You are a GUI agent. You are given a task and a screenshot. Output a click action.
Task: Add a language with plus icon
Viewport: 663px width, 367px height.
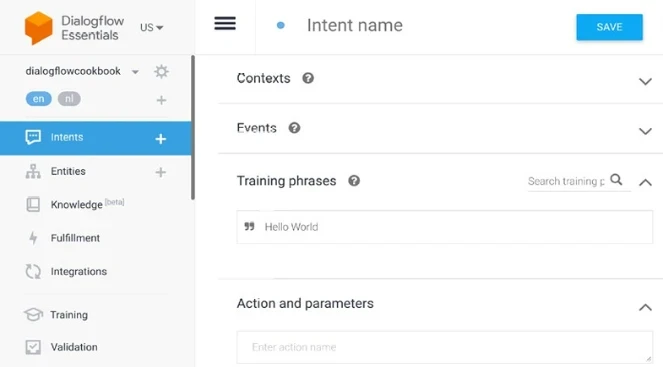[161, 100]
